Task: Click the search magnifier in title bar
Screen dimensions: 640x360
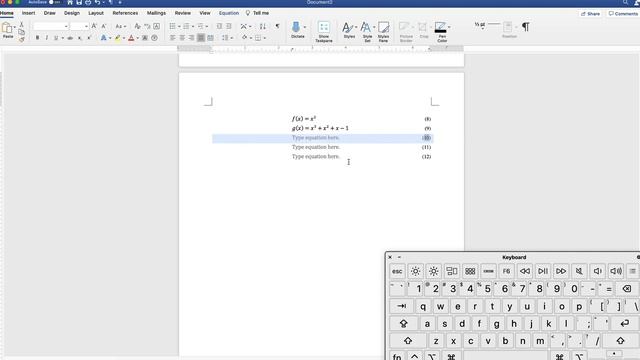Action: pyautogui.click(x=625, y=2)
